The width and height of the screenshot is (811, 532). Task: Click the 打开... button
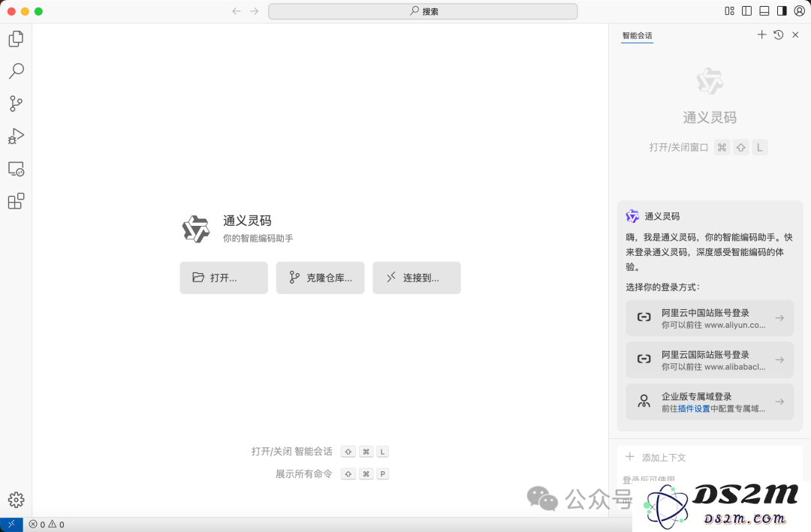(x=224, y=278)
